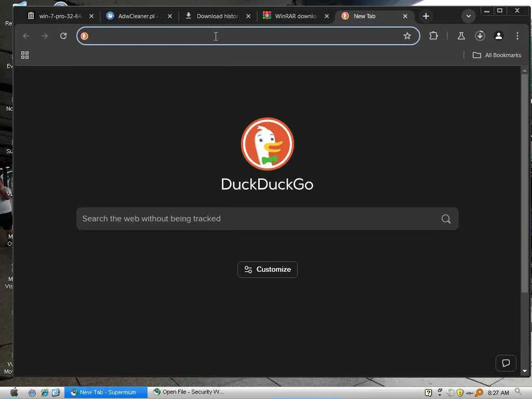The height and width of the screenshot is (399, 532).
Task: Click the security shield tray icon
Action: (460, 393)
